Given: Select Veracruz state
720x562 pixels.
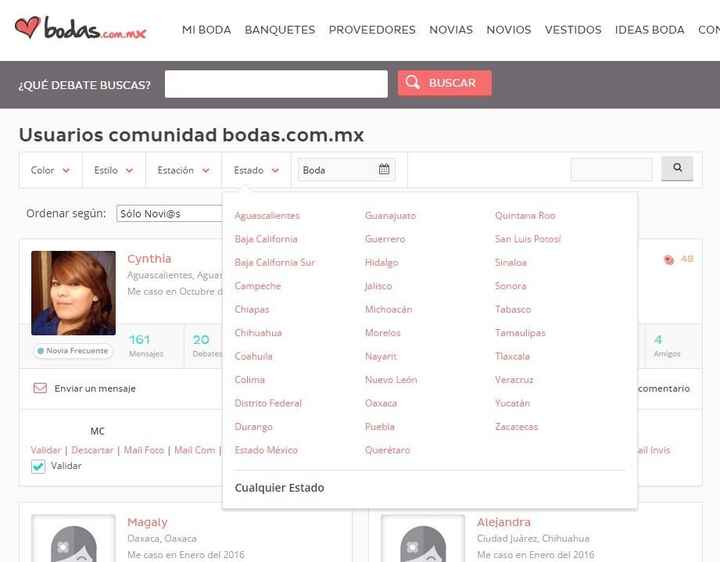Looking at the screenshot, I should tap(514, 379).
